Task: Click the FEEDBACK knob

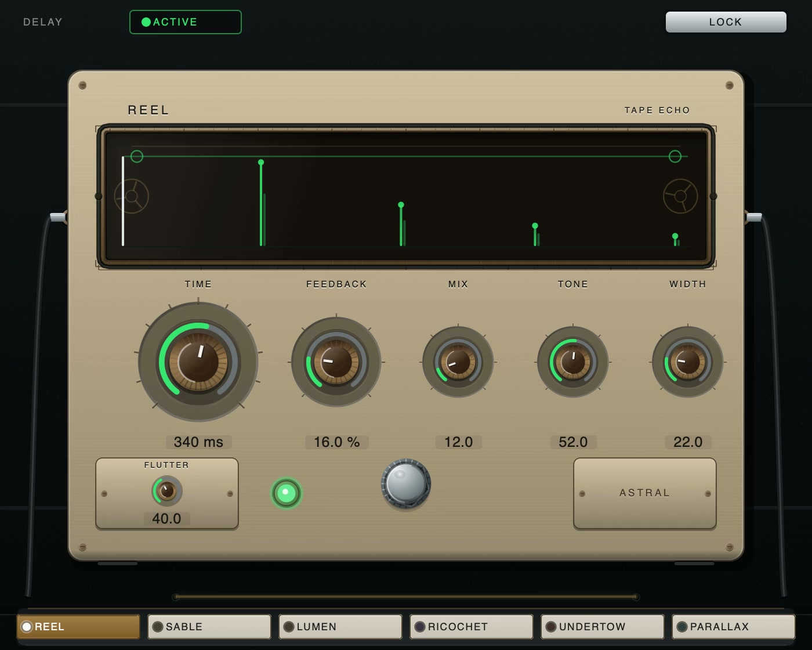Action: coord(336,362)
